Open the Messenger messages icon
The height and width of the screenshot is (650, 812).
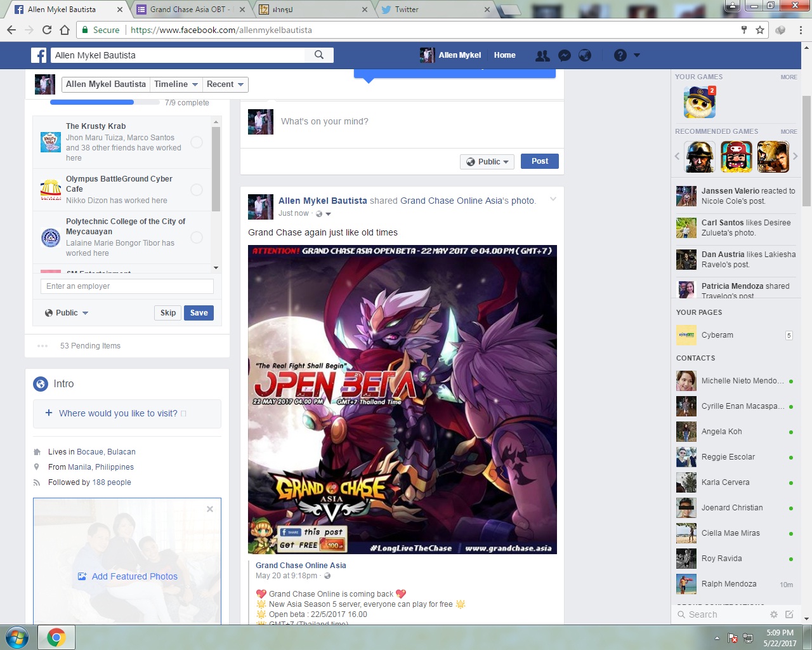(x=564, y=56)
